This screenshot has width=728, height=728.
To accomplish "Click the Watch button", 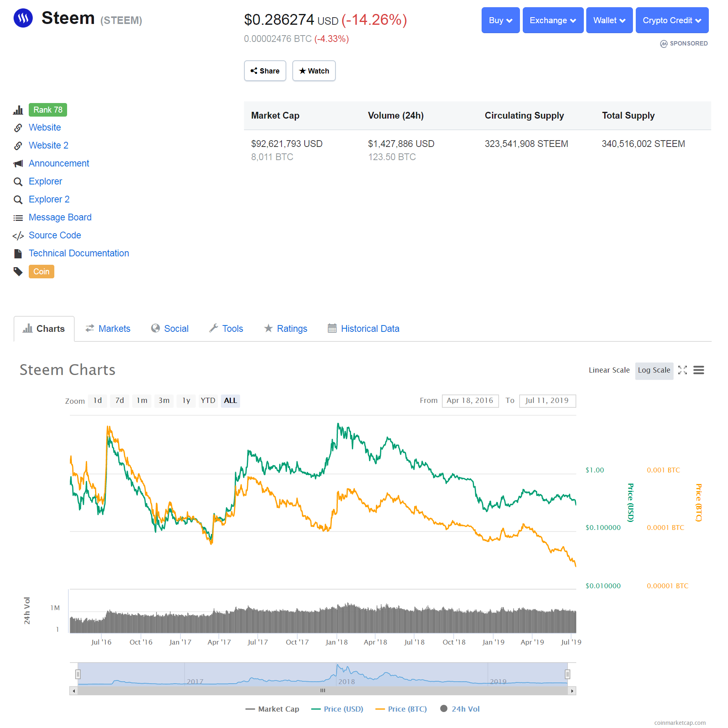I will 314,71.
